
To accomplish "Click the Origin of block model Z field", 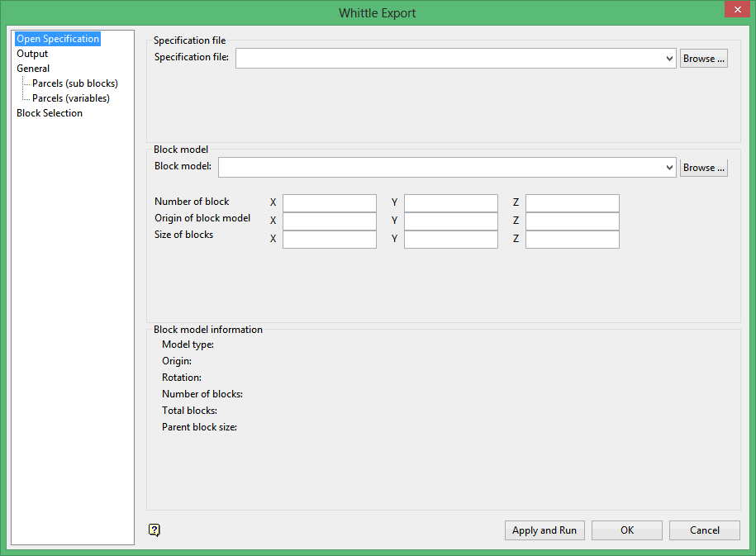I will (x=573, y=221).
